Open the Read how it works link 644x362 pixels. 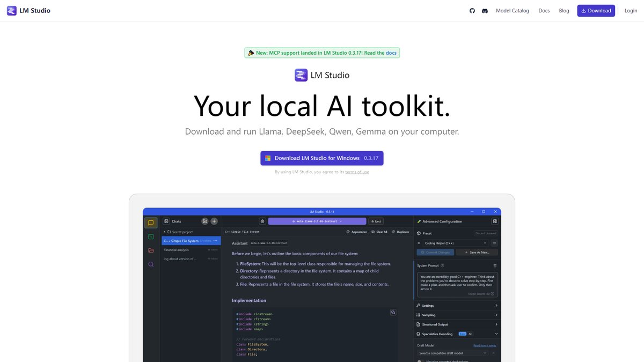[485, 345]
